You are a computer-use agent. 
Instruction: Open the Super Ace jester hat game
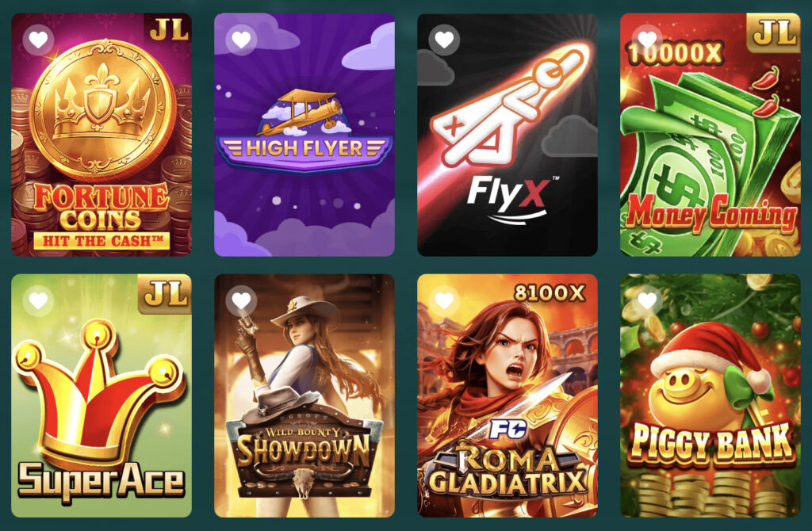coord(101,395)
